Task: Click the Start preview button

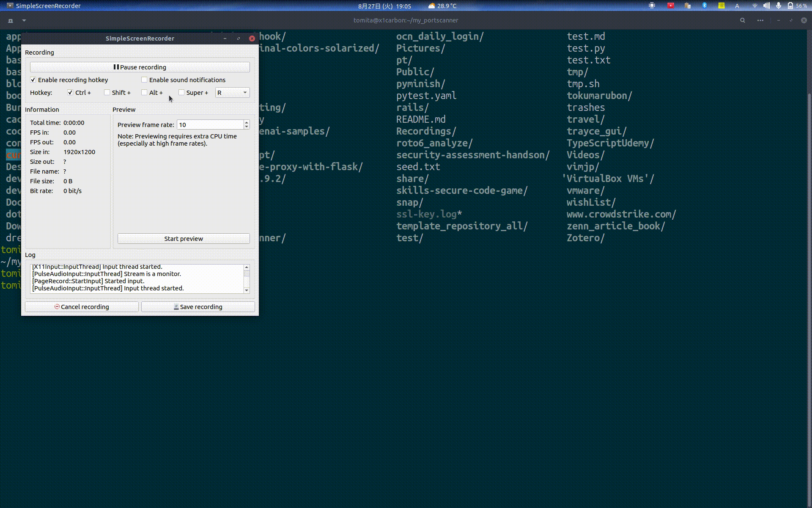Action: point(184,238)
